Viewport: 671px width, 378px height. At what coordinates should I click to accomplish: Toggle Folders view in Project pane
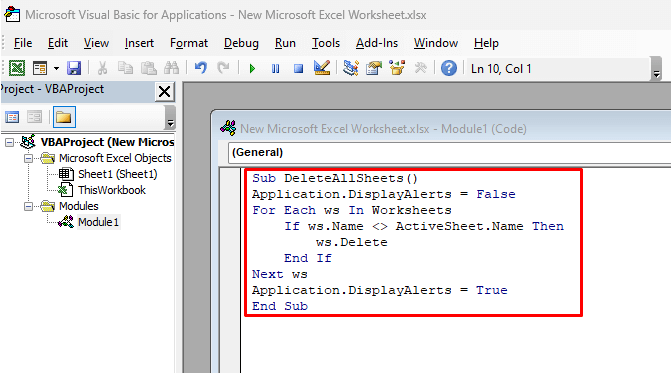point(64,117)
